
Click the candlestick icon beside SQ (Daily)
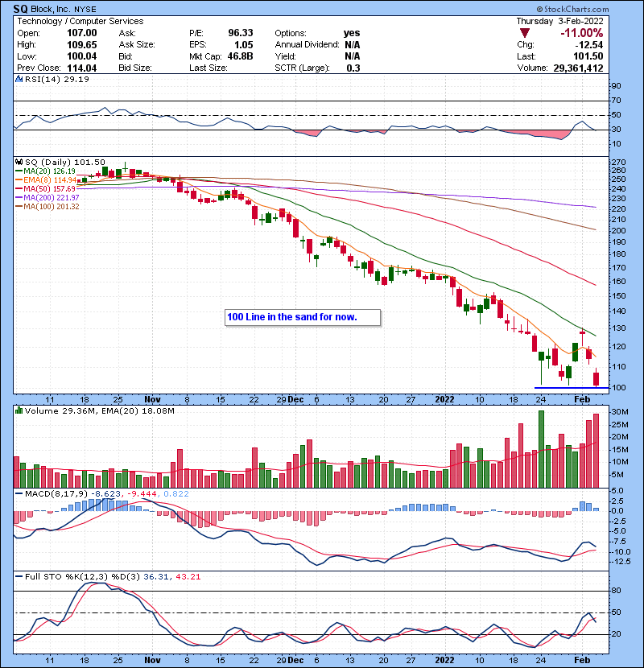[x=19, y=163]
